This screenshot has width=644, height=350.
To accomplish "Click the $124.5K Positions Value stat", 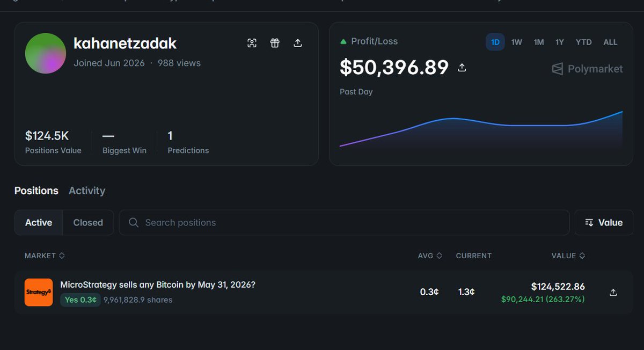I will (x=53, y=142).
